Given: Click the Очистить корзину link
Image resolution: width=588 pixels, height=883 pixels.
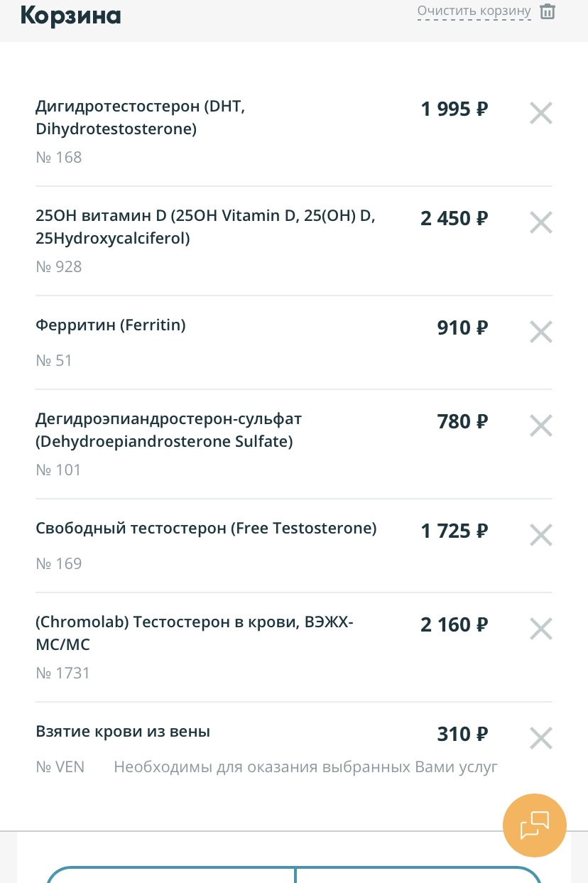Looking at the screenshot, I should [x=474, y=11].
